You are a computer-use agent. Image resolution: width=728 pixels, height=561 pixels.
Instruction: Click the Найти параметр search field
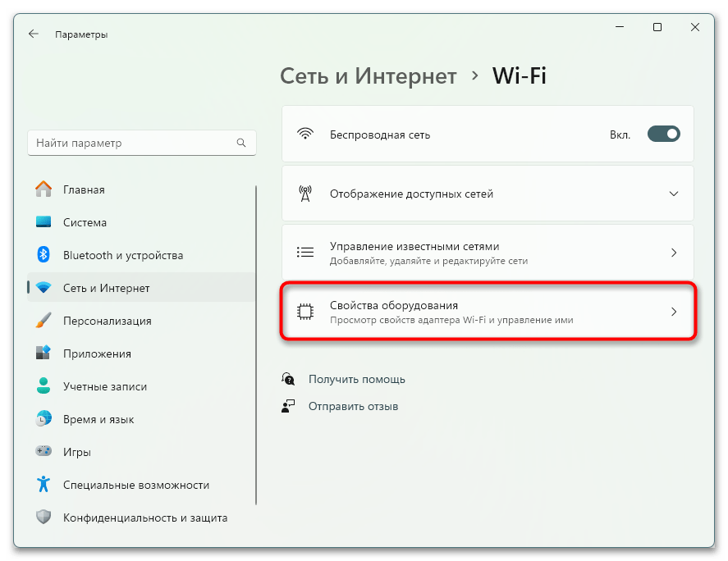click(142, 143)
